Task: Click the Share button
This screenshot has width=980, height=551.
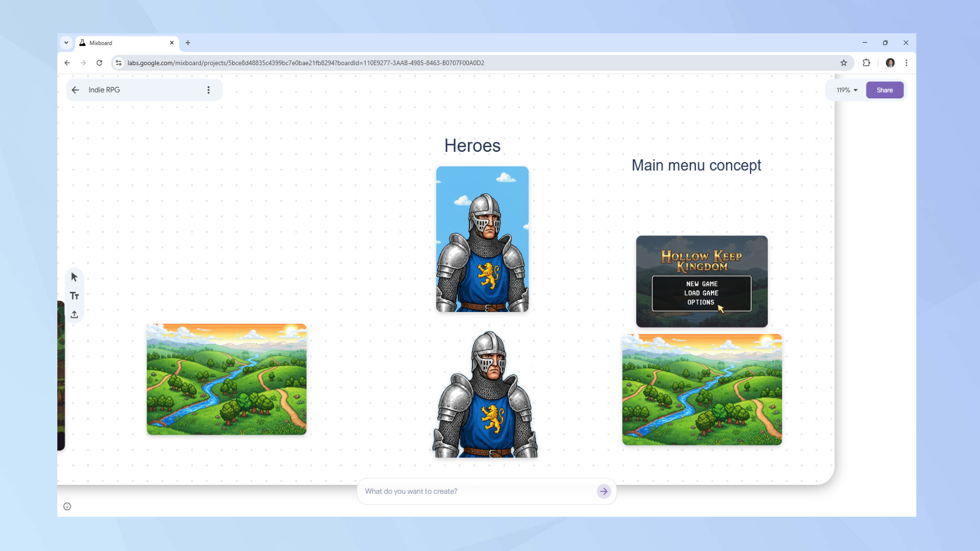Action: 884,90
